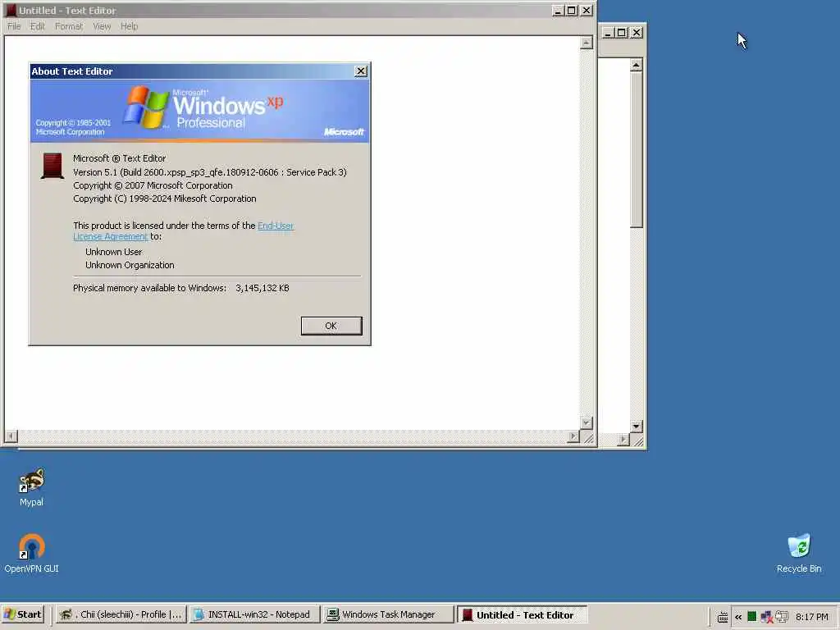
Task: Click Text Editor horizontal scrollbar left arrow
Action: [11, 436]
